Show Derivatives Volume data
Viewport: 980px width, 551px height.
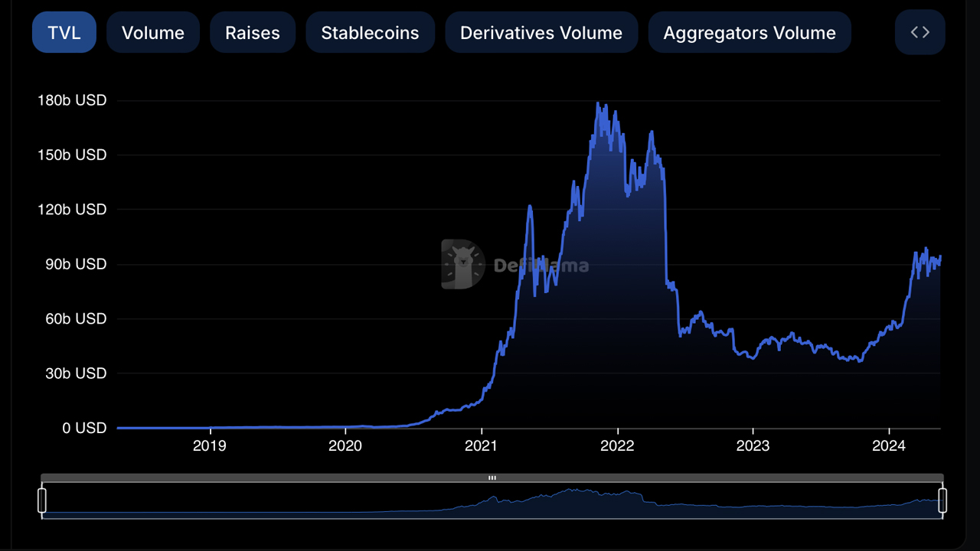541,32
